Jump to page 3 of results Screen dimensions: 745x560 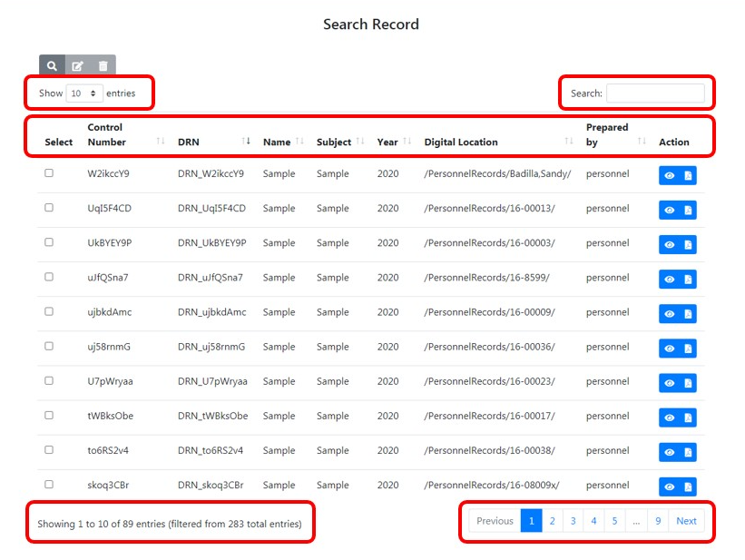573,521
